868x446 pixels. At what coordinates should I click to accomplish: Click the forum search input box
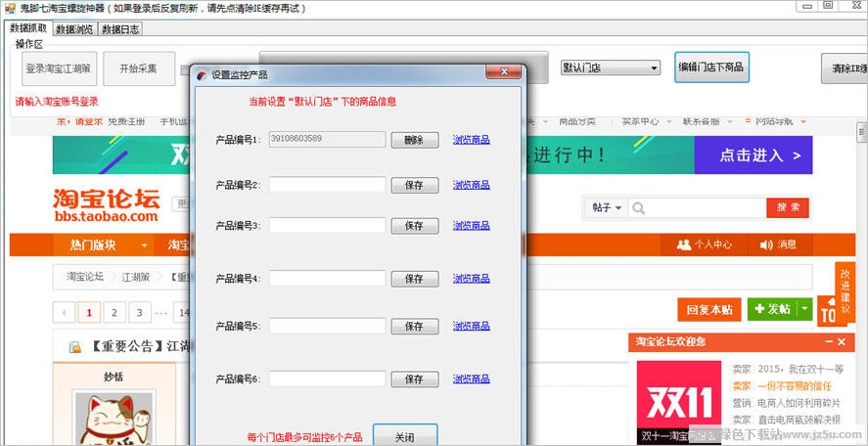point(698,208)
